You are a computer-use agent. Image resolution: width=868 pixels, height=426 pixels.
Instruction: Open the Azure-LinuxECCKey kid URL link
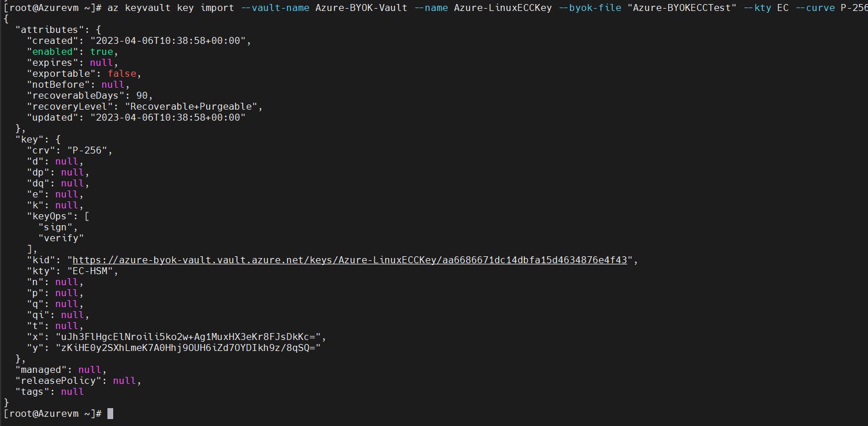(x=349, y=260)
